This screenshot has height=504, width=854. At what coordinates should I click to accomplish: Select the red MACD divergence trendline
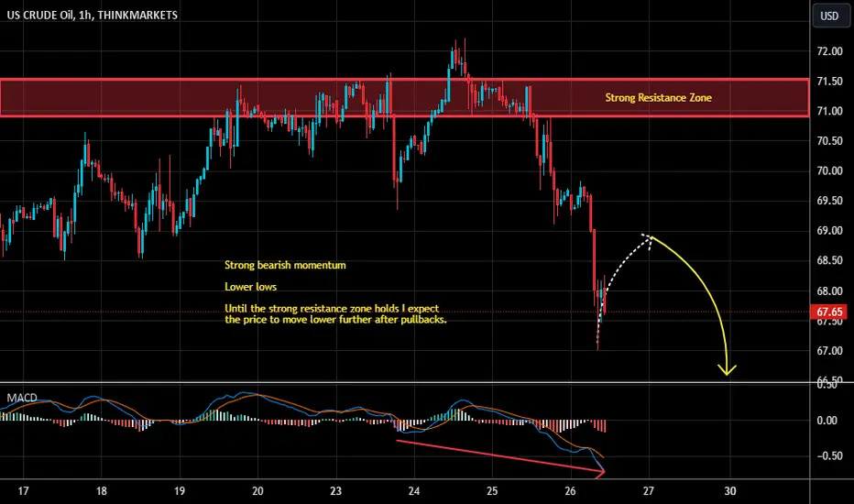point(500,455)
